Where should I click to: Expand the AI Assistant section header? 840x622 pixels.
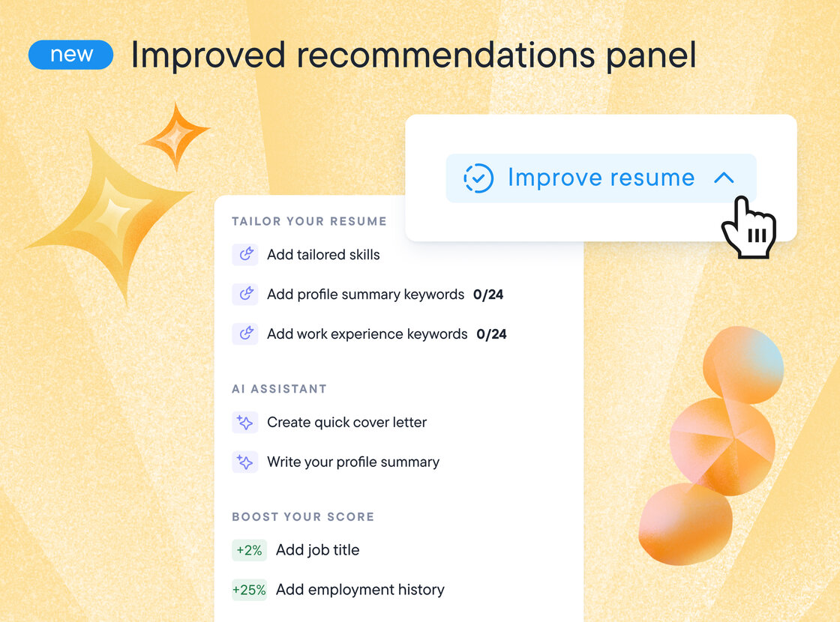(279, 389)
